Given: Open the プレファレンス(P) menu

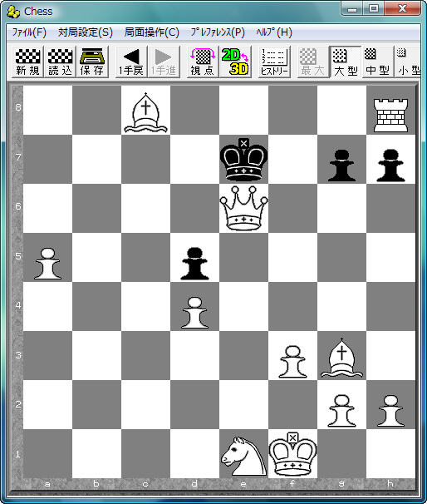Looking at the screenshot, I should pos(218,32).
